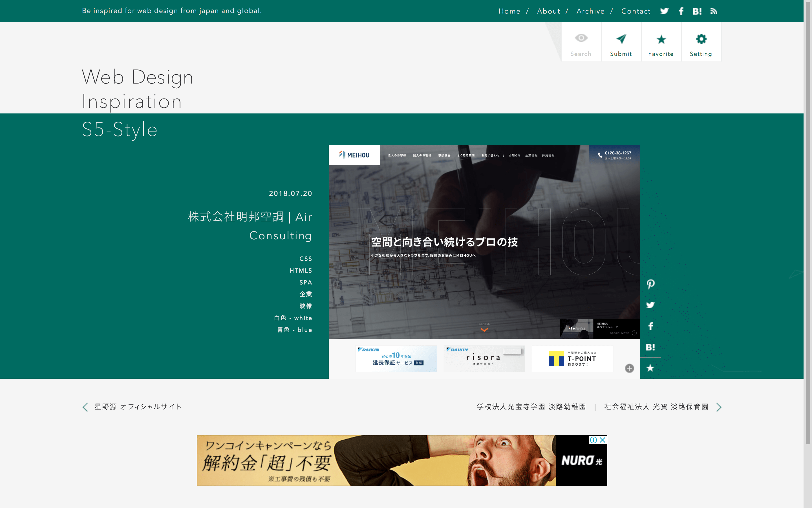Close the NURO ad banner

pos(603,440)
